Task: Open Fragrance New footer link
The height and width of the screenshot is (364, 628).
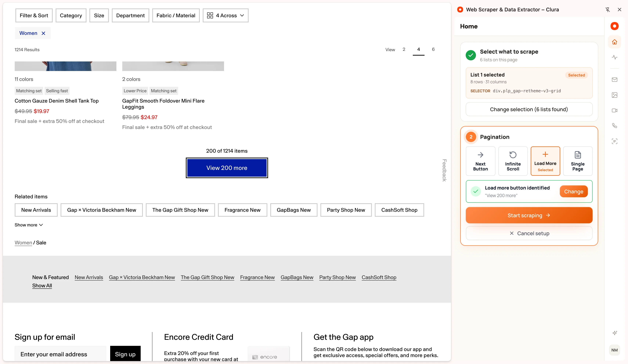Action: click(x=257, y=277)
